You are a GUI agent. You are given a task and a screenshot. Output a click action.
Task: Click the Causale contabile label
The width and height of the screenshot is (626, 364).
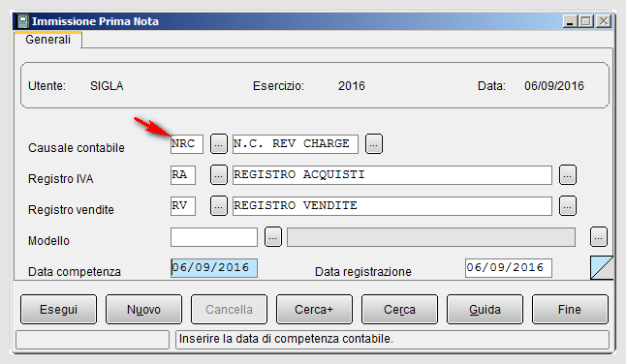click(77, 148)
